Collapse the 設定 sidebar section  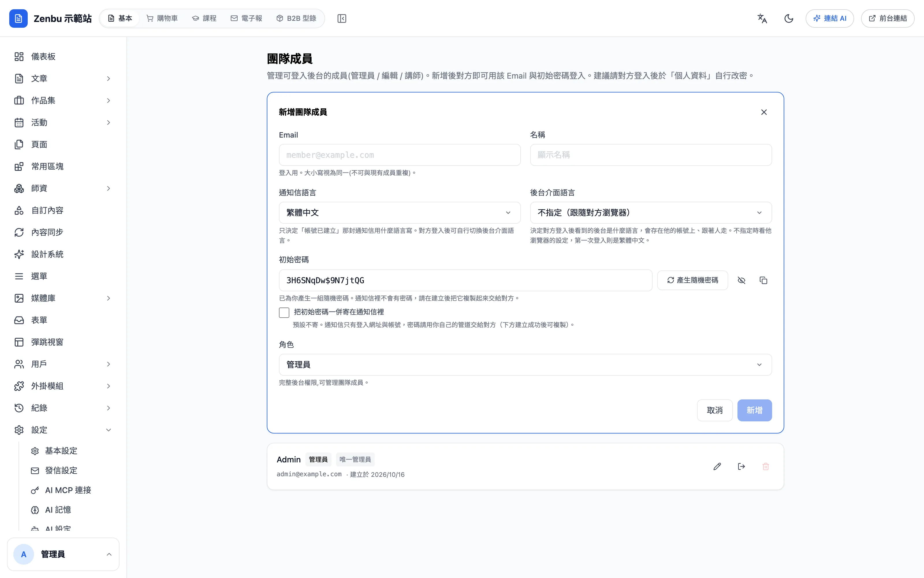[64, 430]
